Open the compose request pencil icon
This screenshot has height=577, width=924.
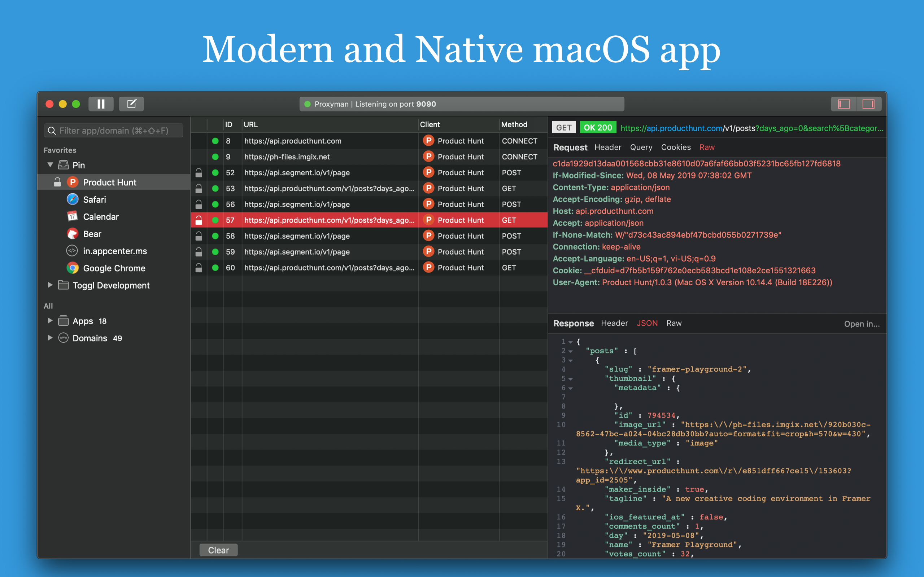[x=131, y=104]
